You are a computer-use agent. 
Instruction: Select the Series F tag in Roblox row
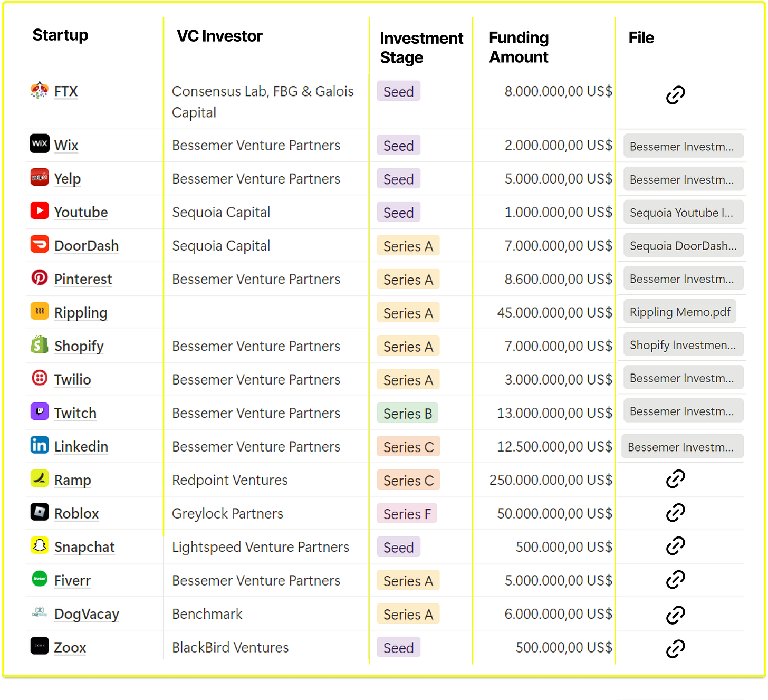pos(407,513)
